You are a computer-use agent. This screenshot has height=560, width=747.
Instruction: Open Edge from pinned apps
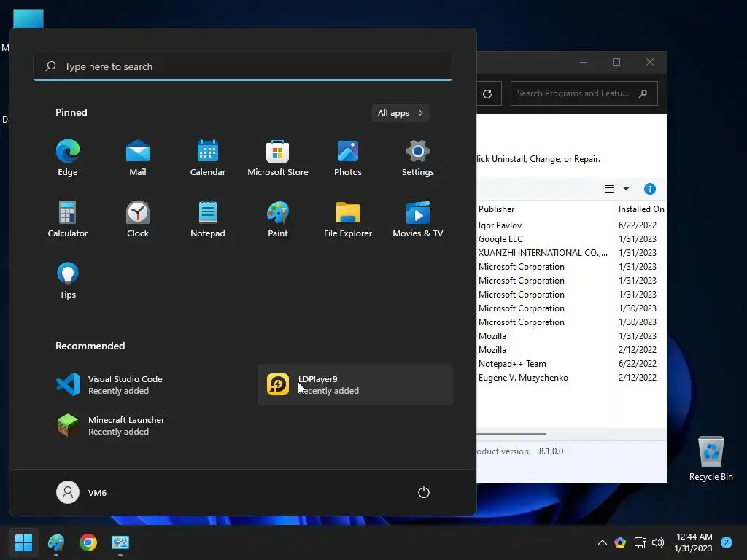(x=68, y=158)
